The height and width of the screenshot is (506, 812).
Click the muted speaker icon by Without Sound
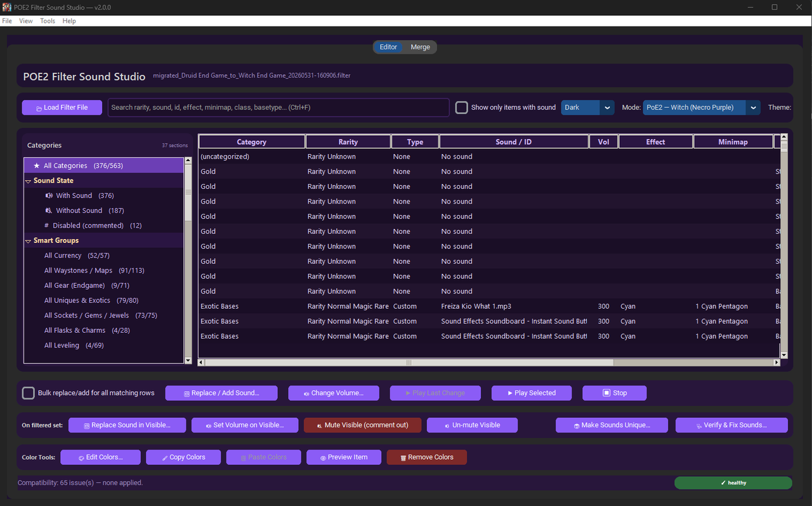[x=49, y=211]
